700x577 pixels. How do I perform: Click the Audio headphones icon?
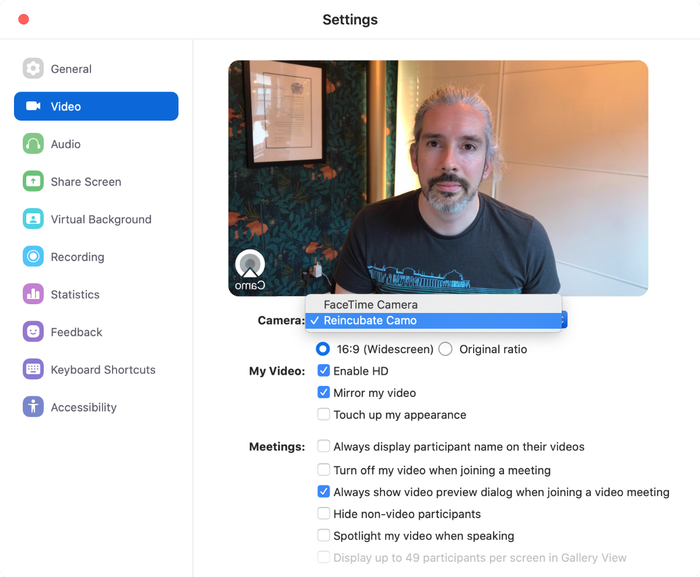33,144
